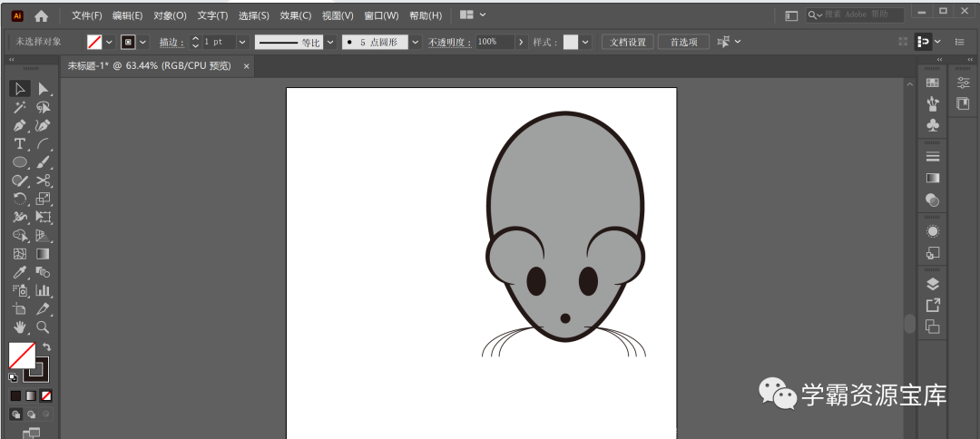
Task: Set paint to None in toolbox
Action: click(x=46, y=396)
